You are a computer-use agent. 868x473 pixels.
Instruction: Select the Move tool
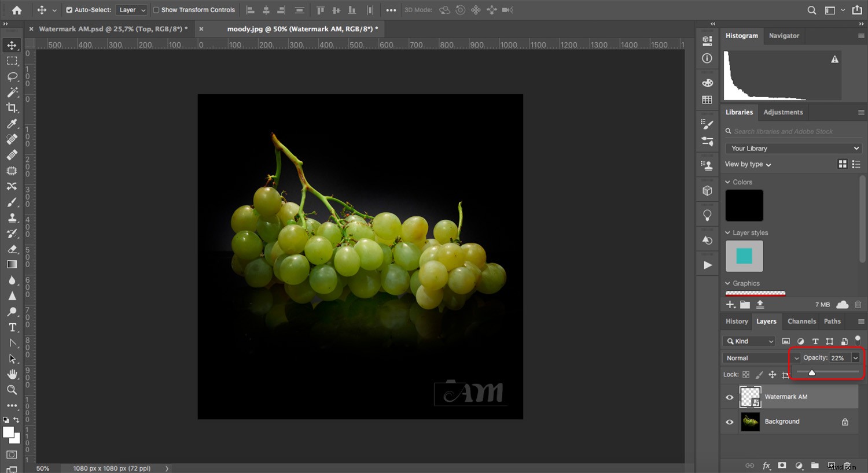click(x=12, y=45)
